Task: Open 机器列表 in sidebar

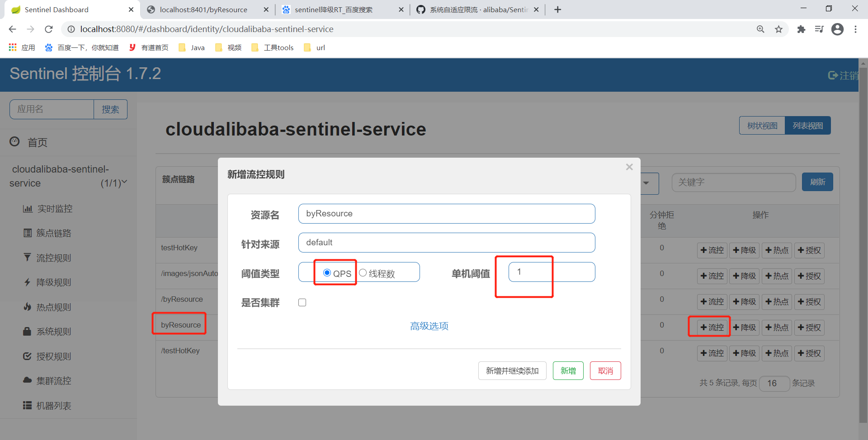Action: [x=47, y=406]
